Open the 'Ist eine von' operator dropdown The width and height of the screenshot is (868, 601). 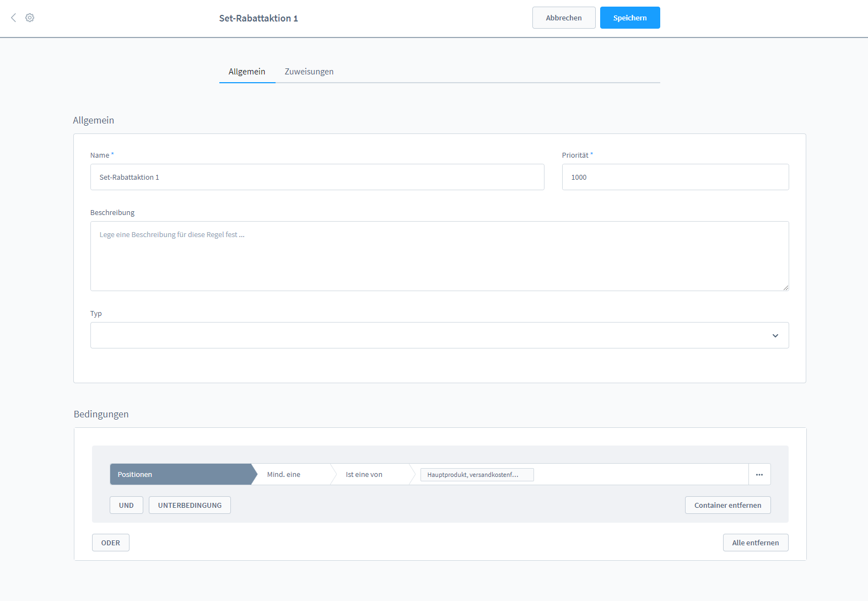[369, 474]
